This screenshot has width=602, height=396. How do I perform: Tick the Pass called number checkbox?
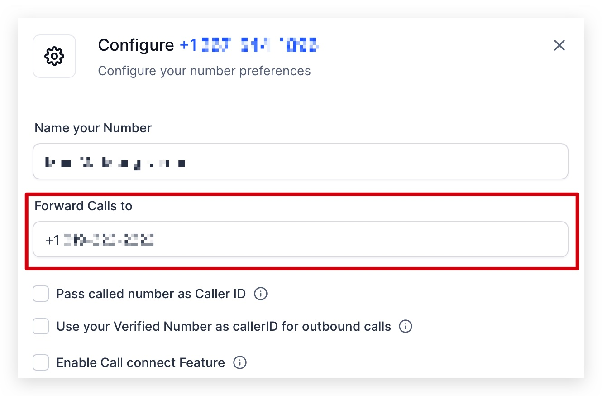pyautogui.click(x=41, y=294)
